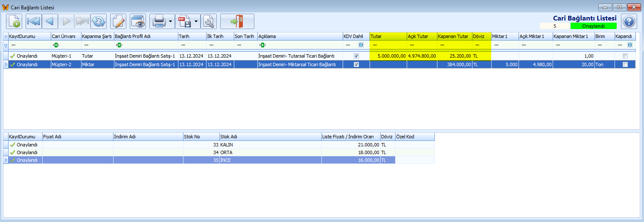Go to the previous record

(x=50, y=21)
